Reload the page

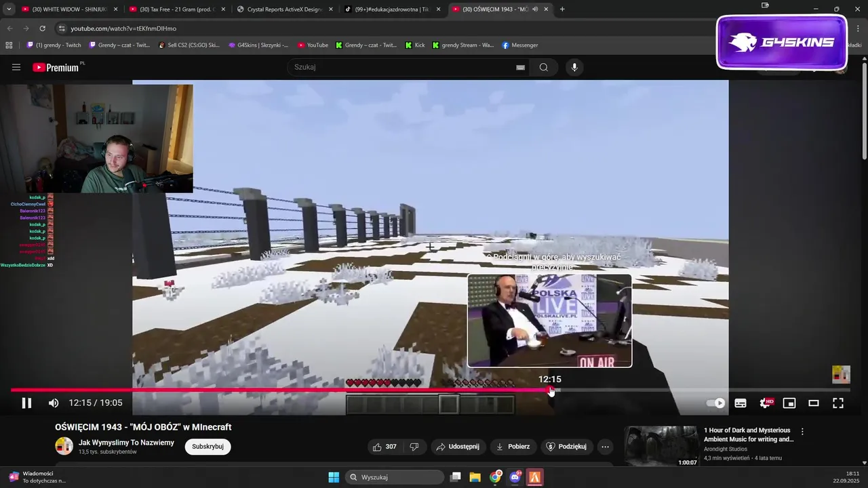pos(42,28)
